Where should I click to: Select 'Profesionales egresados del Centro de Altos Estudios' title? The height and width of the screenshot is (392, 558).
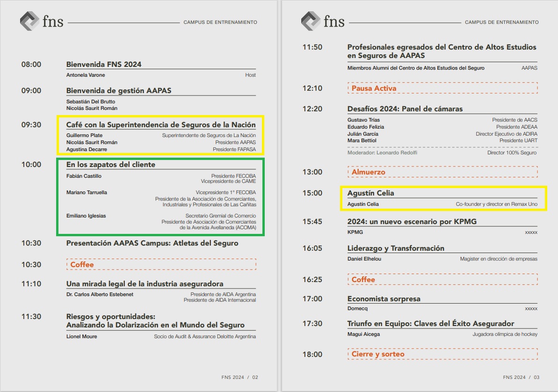442,51
